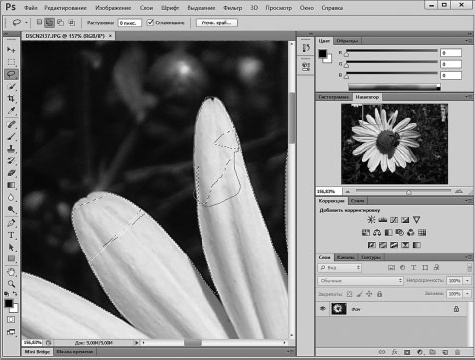The image size is (475, 360).
Task: Select the Hand tool
Action: (x=11, y=272)
